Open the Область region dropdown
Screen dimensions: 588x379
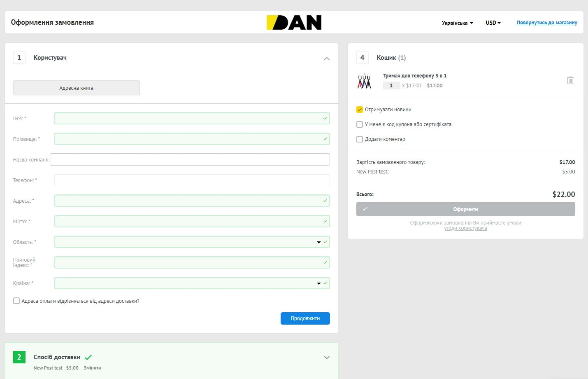pos(192,242)
